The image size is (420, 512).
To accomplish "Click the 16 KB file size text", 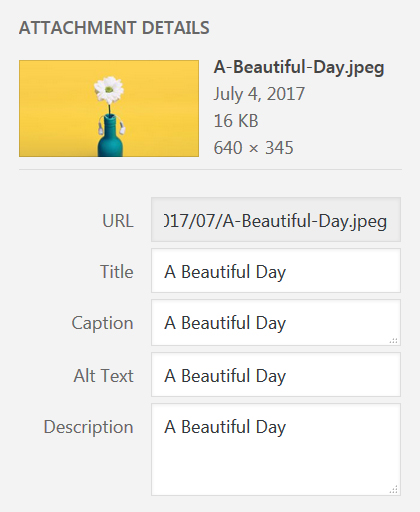I will point(236,121).
